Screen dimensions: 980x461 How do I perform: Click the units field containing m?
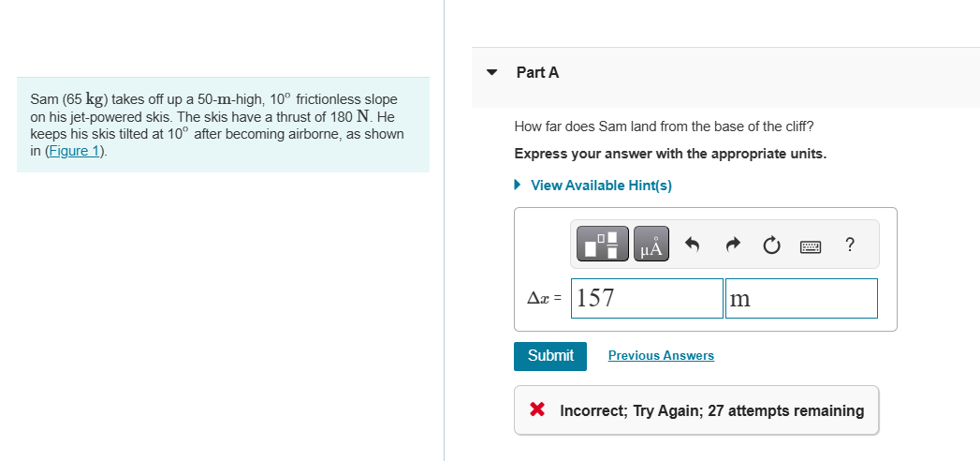point(802,298)
